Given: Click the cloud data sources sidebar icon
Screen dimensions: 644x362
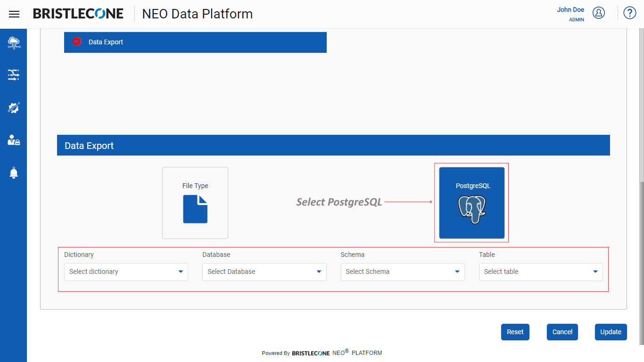Looking at the screenshot, I should click(14, 43).
